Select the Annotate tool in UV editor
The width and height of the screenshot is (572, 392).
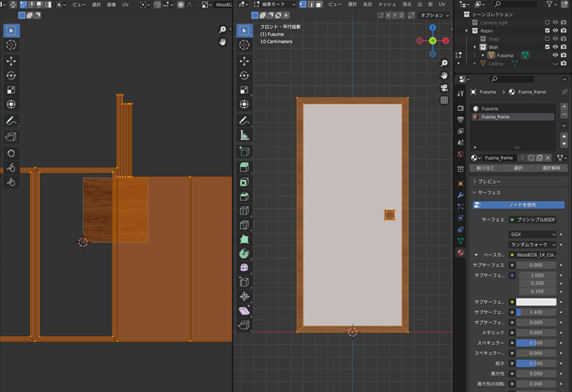coord(11,121)
